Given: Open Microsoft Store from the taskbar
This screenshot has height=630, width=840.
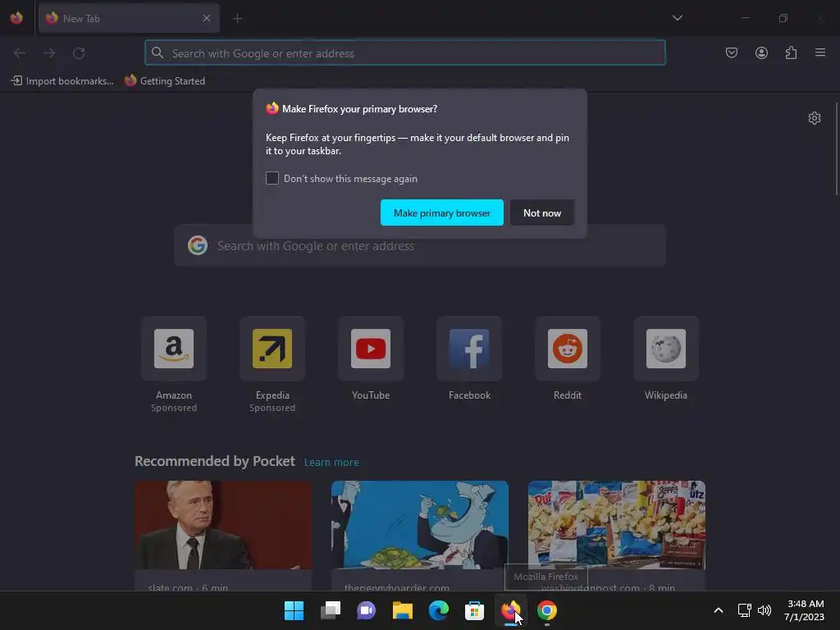Looking at the screenshot, I should coord(475,610).
